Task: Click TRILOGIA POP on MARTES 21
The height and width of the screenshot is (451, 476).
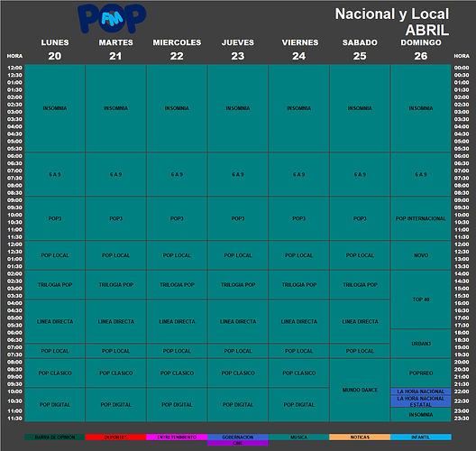Action: pos(115,284)
